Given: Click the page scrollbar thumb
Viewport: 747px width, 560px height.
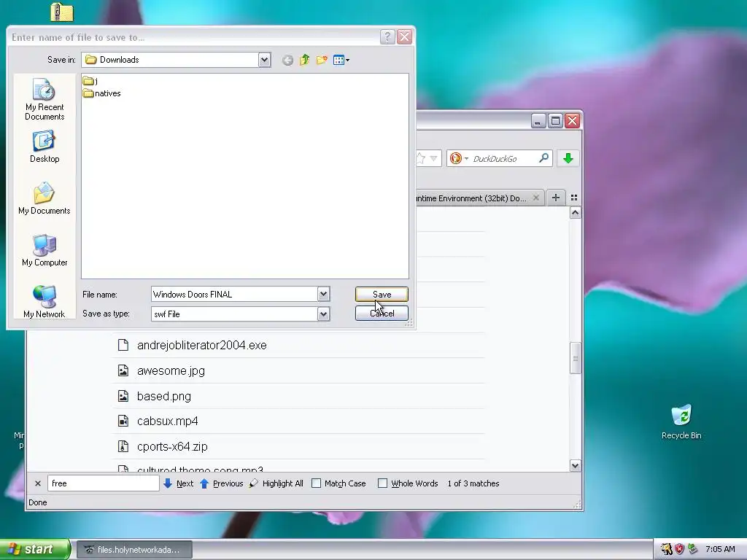Looking at the screenshot, I should click(575, 358).
